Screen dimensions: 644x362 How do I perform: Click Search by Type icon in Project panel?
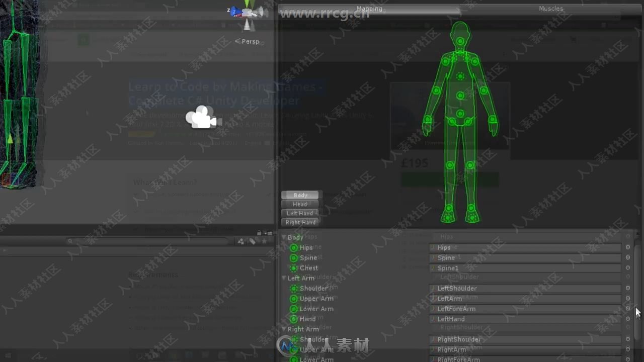click(x=241, y=241)
